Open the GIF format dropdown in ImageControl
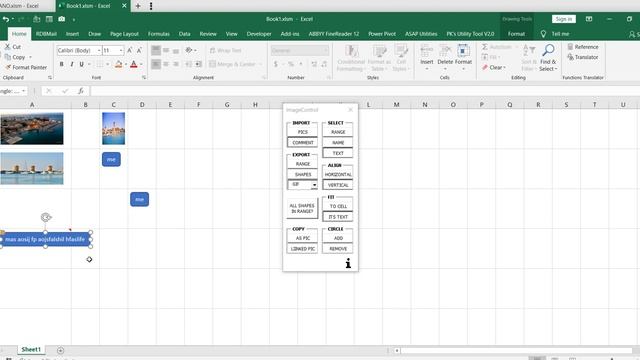 314,185
